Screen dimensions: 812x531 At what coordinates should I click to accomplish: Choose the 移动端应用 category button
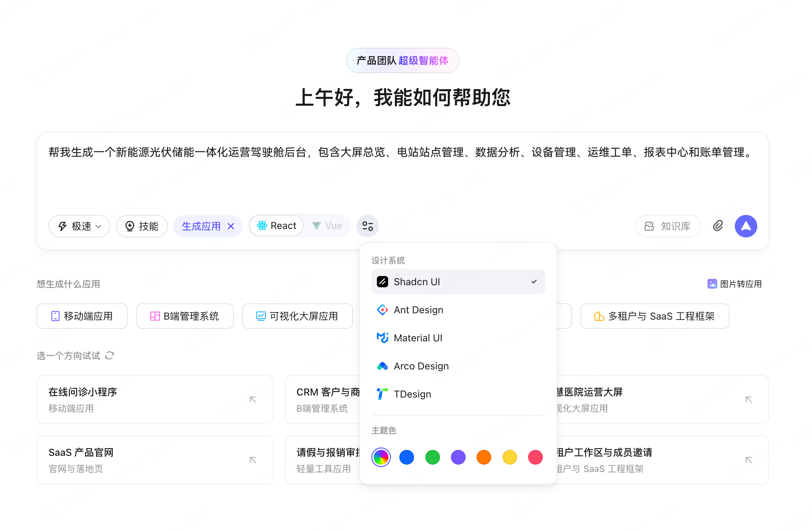click(x=82, y=316)
